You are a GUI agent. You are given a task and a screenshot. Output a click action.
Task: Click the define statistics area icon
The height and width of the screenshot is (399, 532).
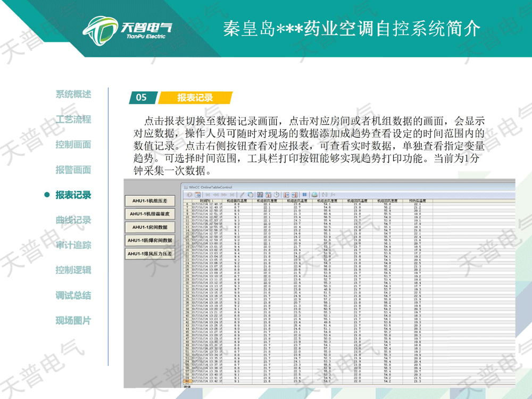pos(325,195)
